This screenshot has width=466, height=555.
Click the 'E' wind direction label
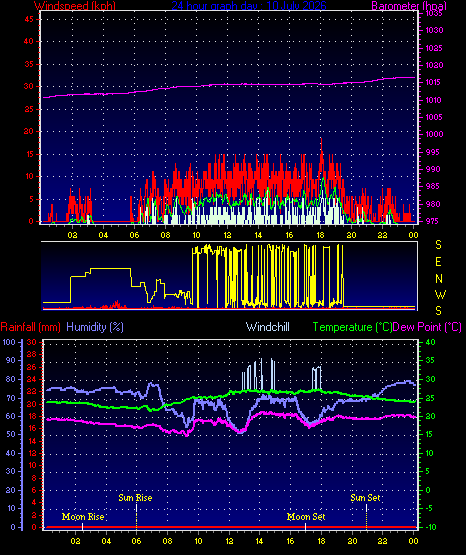pyautogui.click(x=438, y=262)
